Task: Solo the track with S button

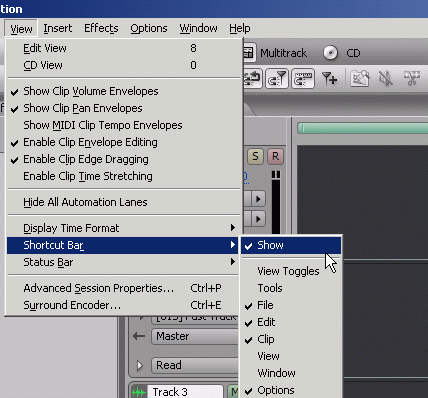Action: [x=255, y=156]
